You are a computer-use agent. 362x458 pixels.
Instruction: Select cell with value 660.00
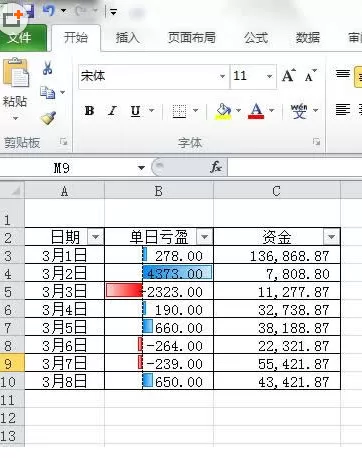(x=159, y=327)
